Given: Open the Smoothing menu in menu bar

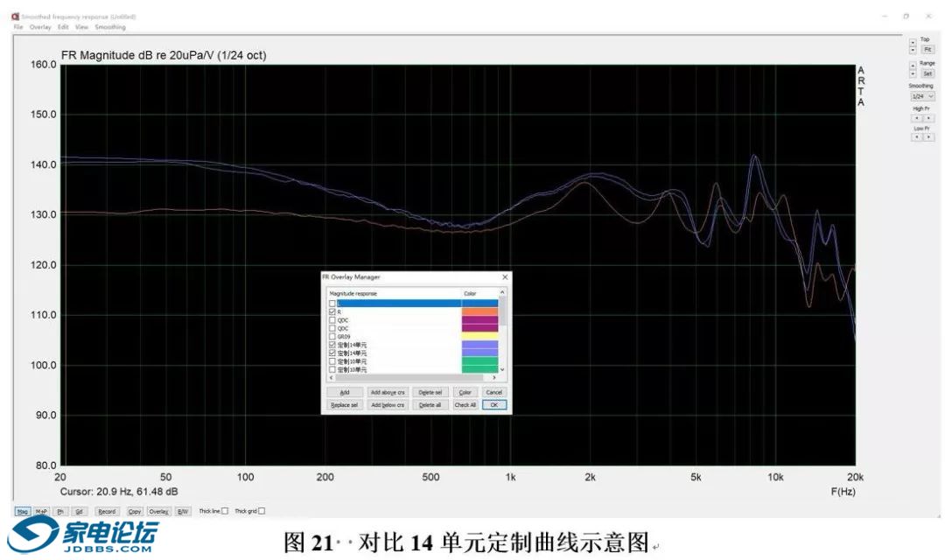Looking at the screenshot, I should (110, 27).
